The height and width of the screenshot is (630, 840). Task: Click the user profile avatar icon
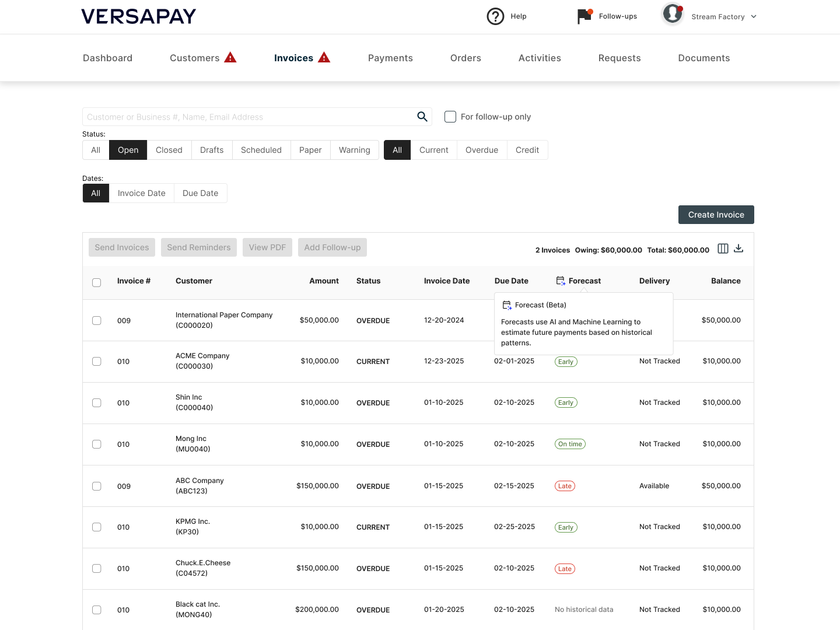[x=673, y=14]
